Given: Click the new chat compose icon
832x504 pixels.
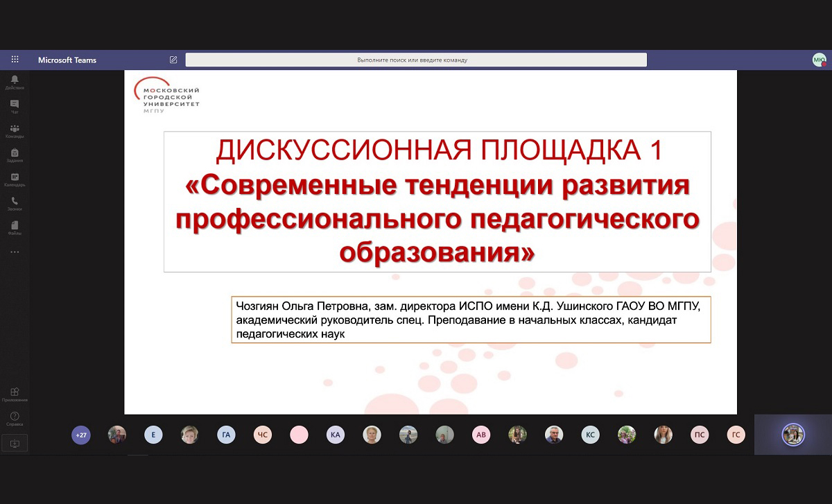Looking at the screenshot, I should click(x=173, y=60).
